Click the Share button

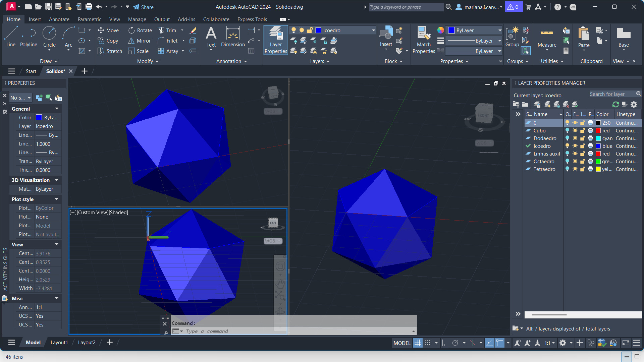tap(143, 7)
